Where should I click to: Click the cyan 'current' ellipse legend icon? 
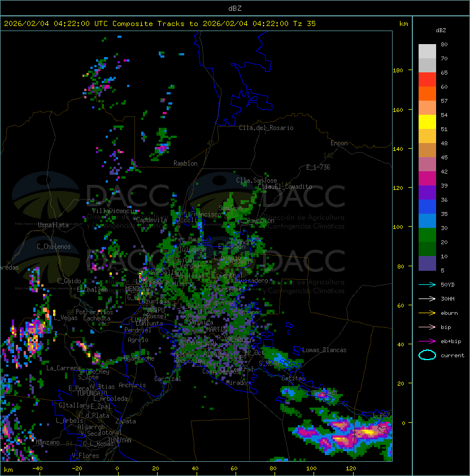pos(427,355)
